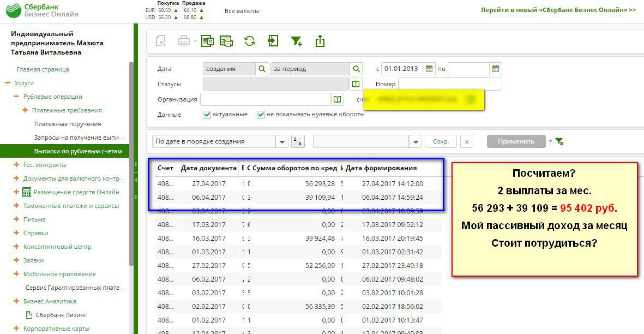Viewport: 644px width, 334px height.
Task: Toggle 'не показывать нулевые обороты' checkbox
Action: pyautogui.click(x=261, y=115)
